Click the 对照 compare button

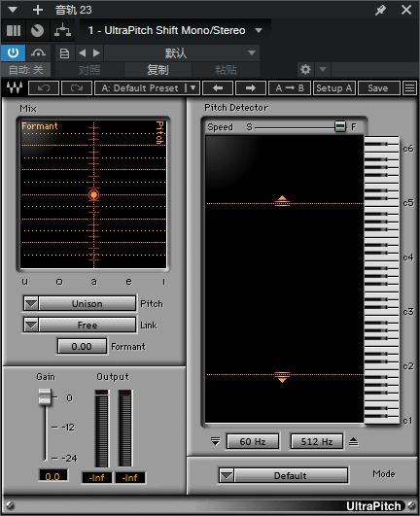point(89,70)
